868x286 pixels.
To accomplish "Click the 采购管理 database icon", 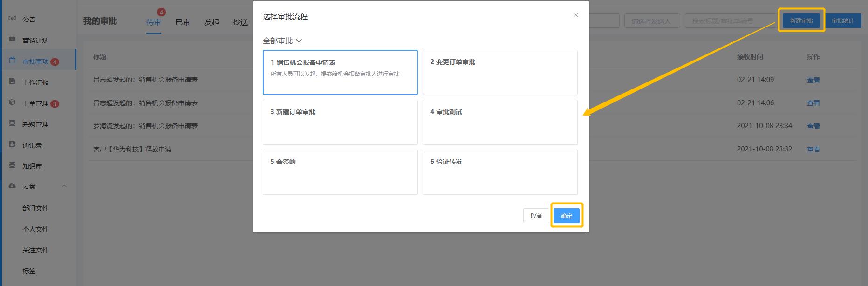I will pos(13,123).
